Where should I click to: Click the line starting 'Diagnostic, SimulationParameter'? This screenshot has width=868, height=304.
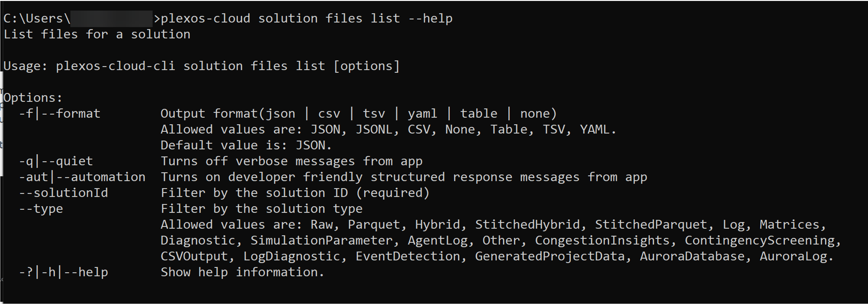(501, 240)
